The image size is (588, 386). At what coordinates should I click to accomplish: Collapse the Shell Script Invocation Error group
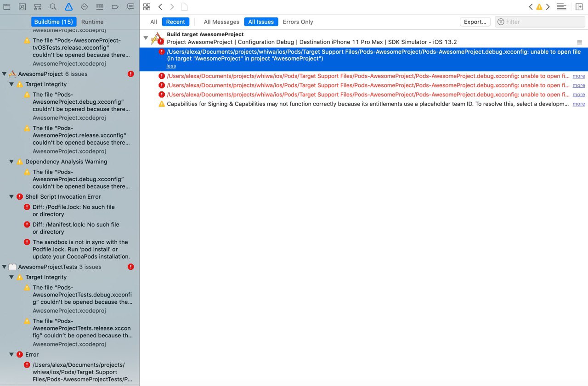click(12, 196)
